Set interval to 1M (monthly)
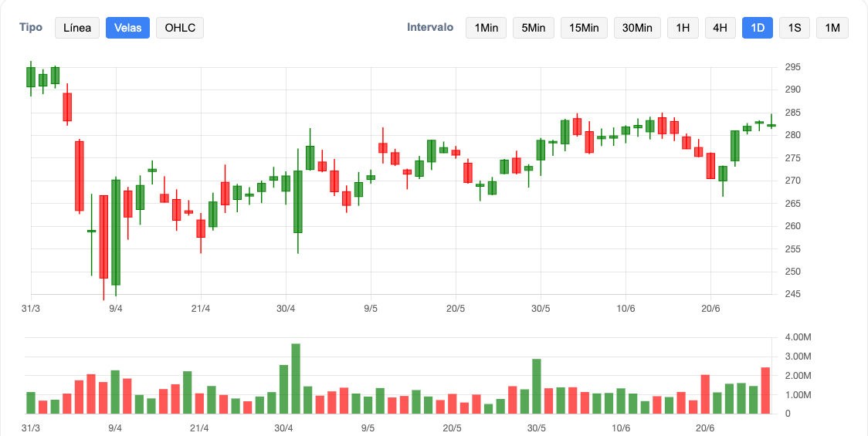The image size is (868, 436). (x=832, y=28)
